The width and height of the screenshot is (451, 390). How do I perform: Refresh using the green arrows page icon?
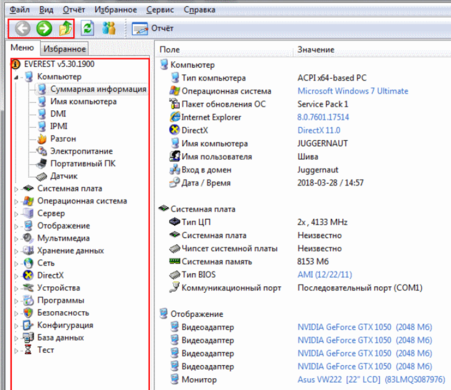(87, 28)
